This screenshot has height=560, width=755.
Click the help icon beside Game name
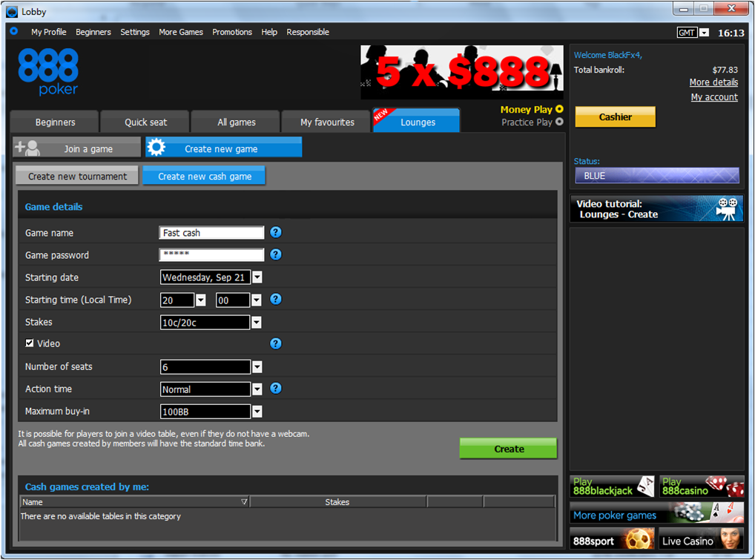click(x=275, y=233)
